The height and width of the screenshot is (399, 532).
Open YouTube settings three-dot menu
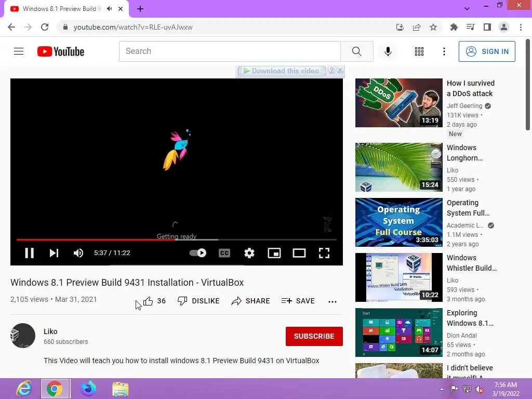(x=444, y=51)
